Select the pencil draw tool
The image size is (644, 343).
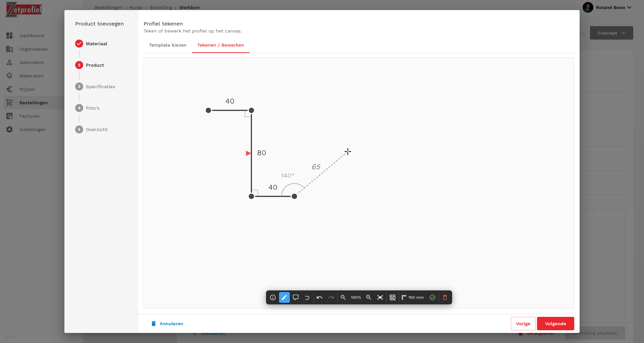[284, 297]
